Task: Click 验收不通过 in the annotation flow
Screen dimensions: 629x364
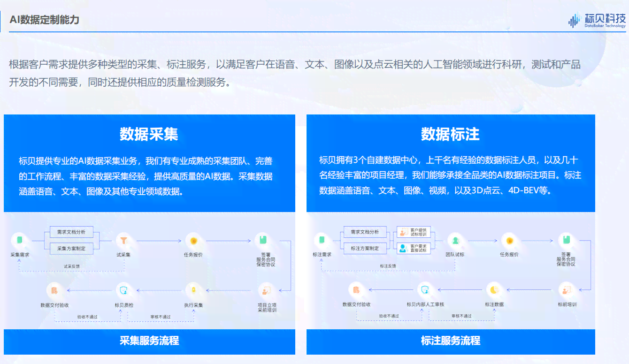Action: (389, 316)
